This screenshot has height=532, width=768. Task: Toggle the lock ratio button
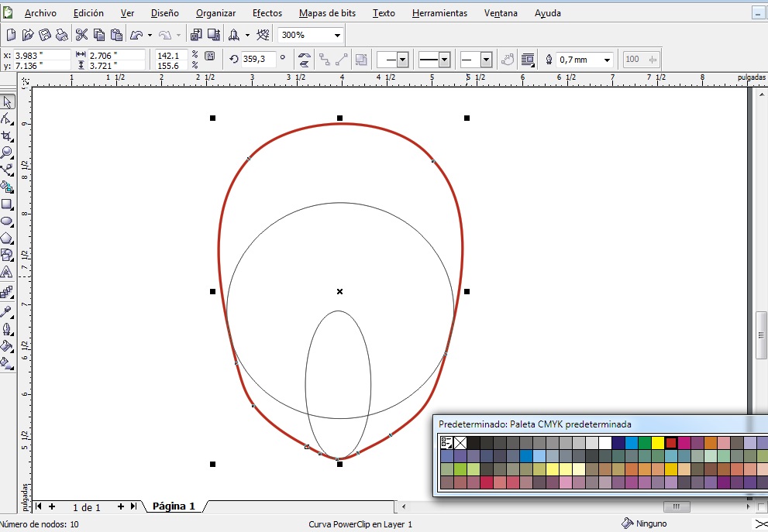(x=209, y=57)
